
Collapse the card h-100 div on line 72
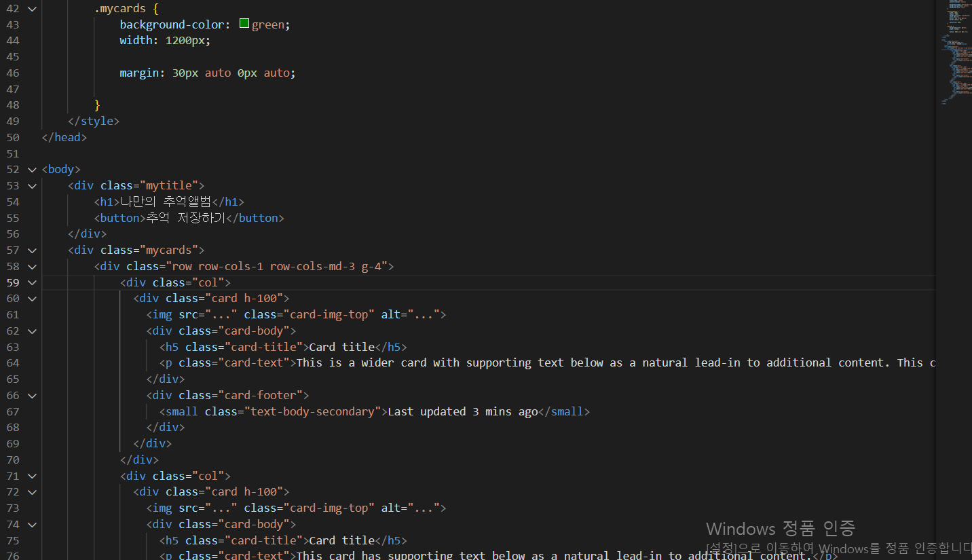[32, 492]
